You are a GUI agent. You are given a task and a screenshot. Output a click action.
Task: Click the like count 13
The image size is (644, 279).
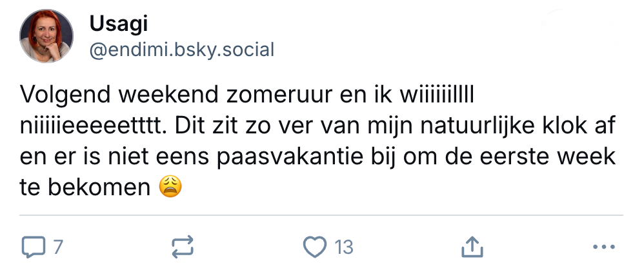coord(344,247)
